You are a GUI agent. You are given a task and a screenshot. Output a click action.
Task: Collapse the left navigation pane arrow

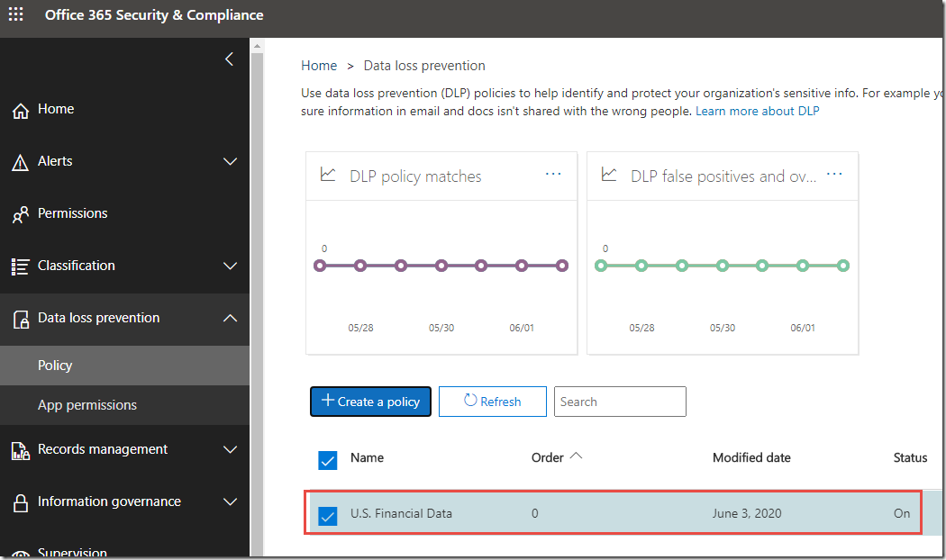coord(229,59)
